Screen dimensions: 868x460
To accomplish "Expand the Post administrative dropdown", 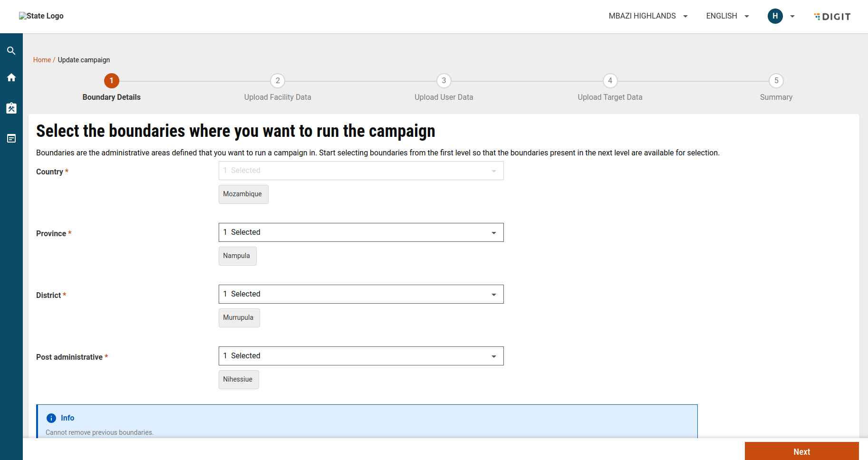I will tap(361, 356).
